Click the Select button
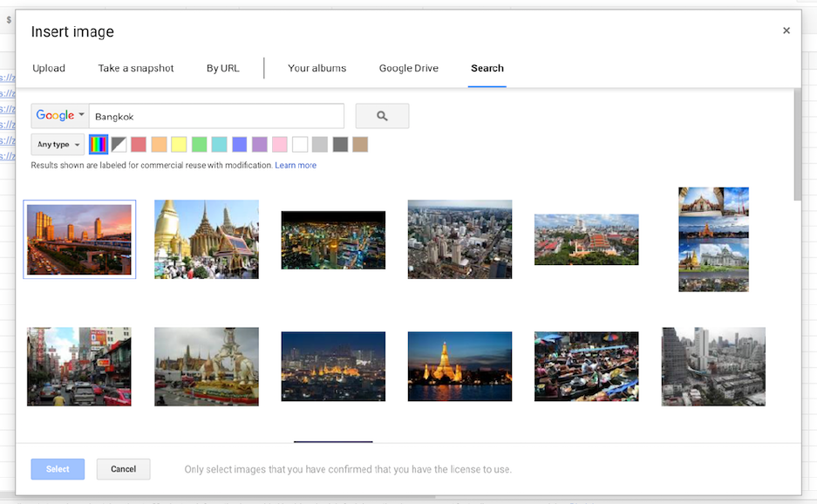 click(58, 469)
